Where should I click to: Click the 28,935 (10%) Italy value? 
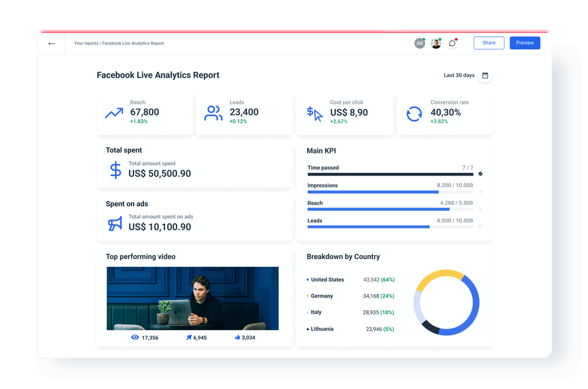(x=378, y=312)
